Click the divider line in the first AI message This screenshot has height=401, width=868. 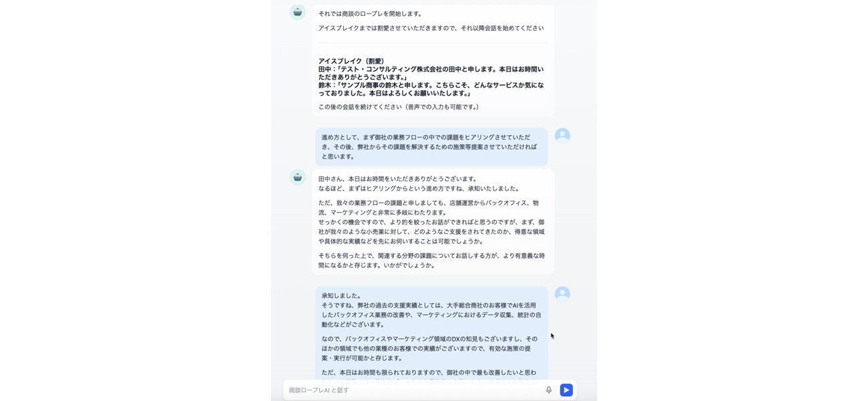point(433,43)
